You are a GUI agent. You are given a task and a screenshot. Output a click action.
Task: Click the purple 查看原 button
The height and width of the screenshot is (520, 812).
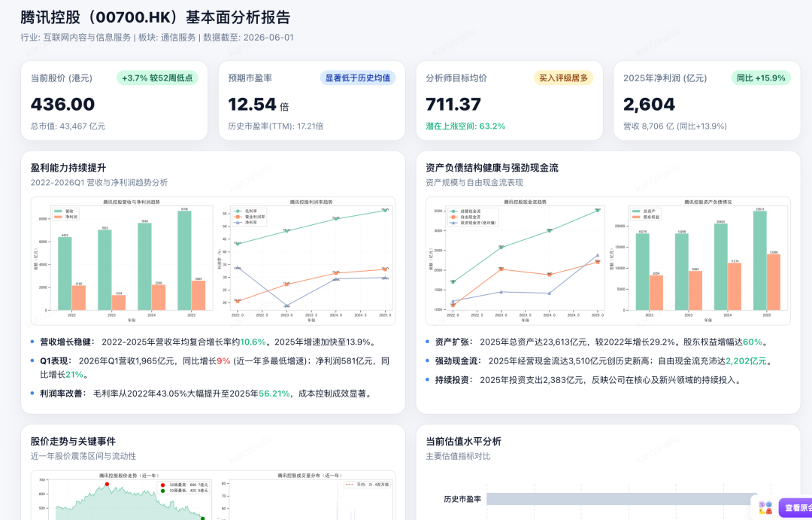795,508
